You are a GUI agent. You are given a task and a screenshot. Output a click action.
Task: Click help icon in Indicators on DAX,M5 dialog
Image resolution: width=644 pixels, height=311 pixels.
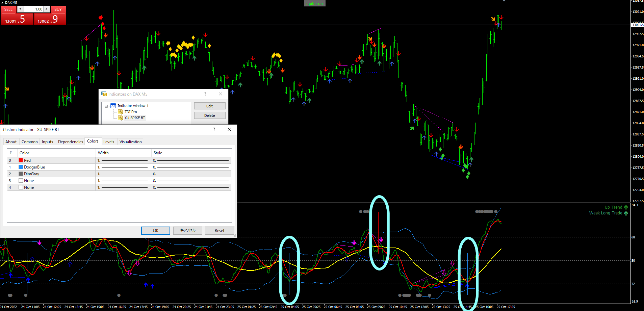(x=205, y=94)
